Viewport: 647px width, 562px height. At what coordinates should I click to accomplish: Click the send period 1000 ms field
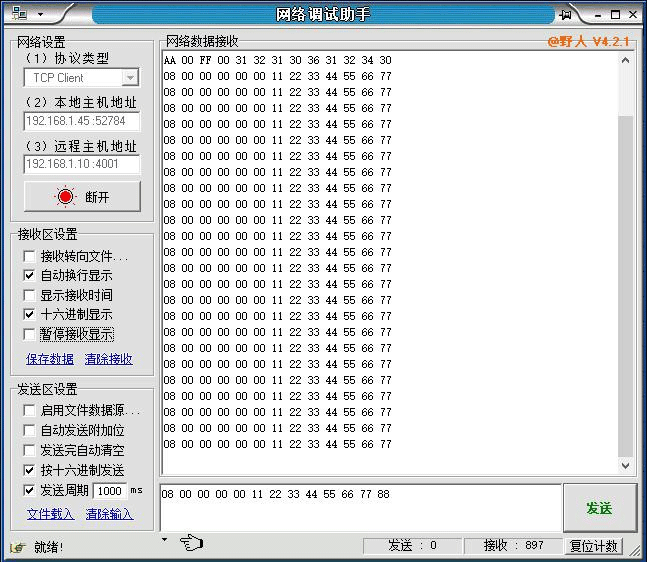[x=109, y=491]
